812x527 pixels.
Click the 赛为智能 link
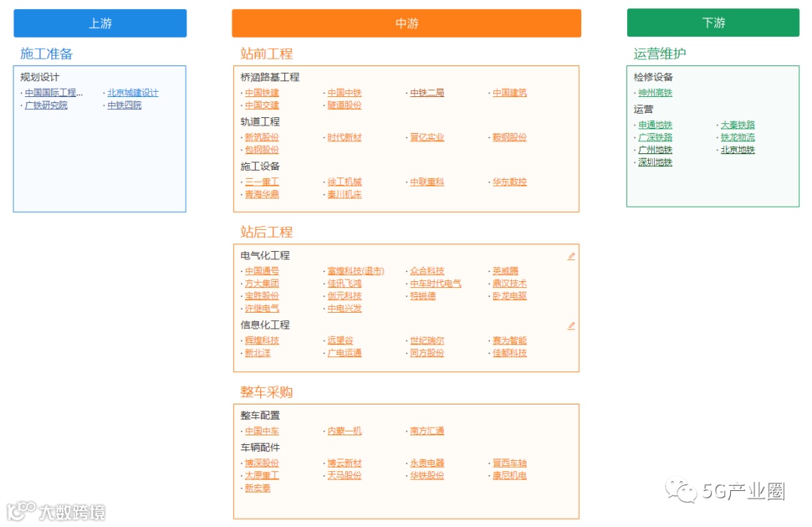click(x=510, y=340)
